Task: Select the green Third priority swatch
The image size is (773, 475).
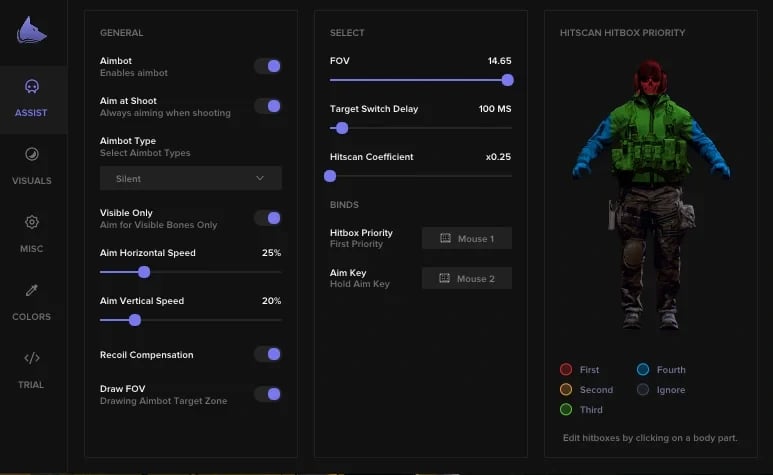Action: (x=566, y=409)
